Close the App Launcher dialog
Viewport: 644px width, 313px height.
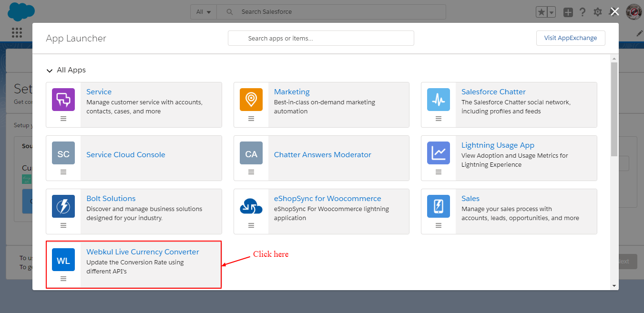[615, 12]
